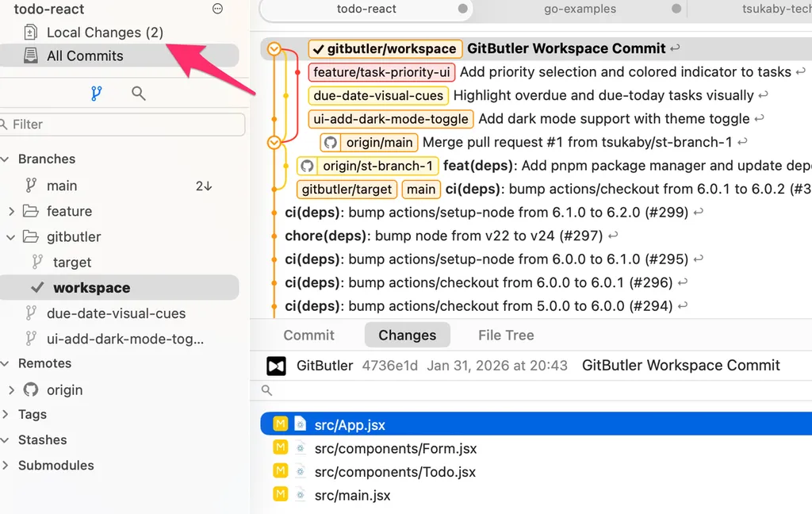Expand the feature branch folder
Image resolution: width=812 pixels, height=514 pixels.
coord(11,212)
